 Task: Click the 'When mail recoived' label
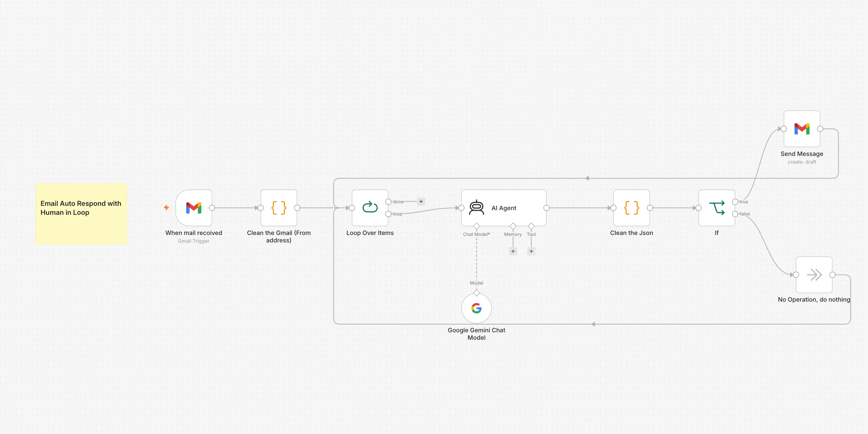pos(194,233)
